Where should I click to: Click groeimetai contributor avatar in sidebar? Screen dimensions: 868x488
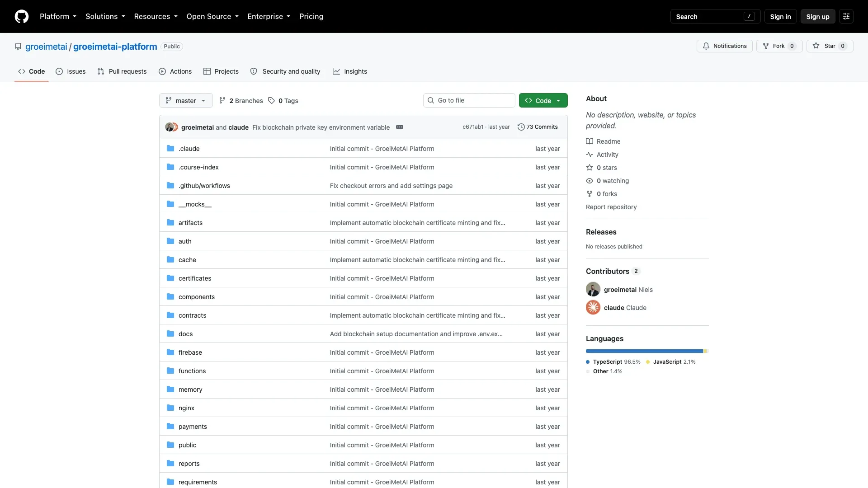pos(593,289)
